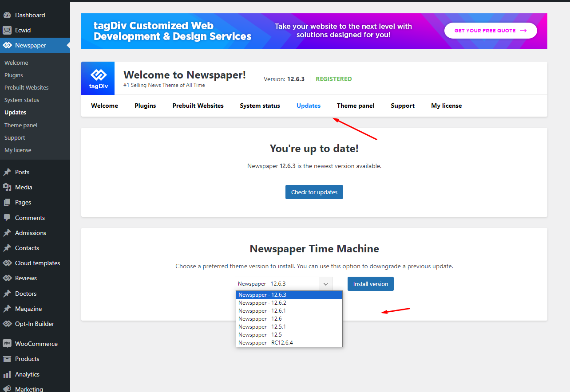Screen dimensions: 570x392
Task: Click the Contacts pin icon
Action: coord(7,248)
